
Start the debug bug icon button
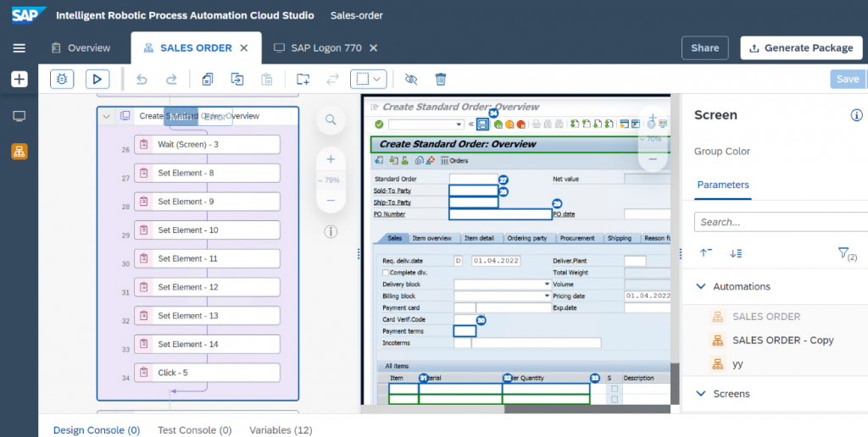pyautogui.click(x=62, y=79)
